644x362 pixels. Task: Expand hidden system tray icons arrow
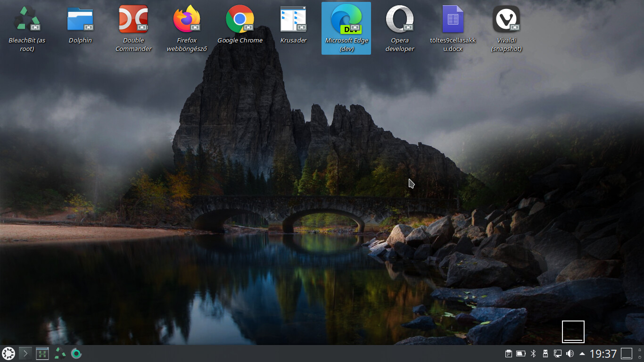pos(582,354)
